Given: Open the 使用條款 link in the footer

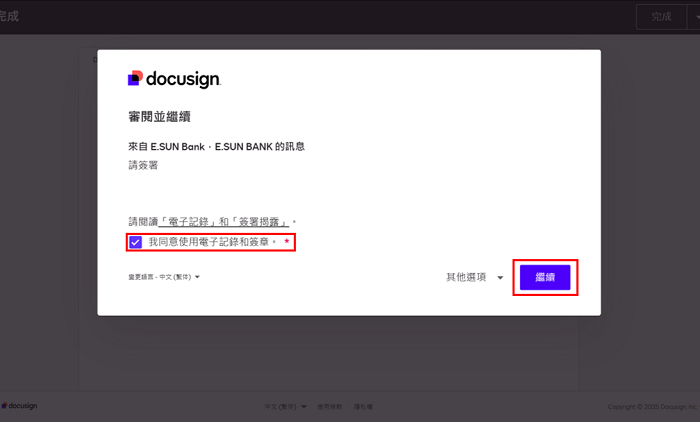Looking at the screenshot, I should tap(329, 407).
